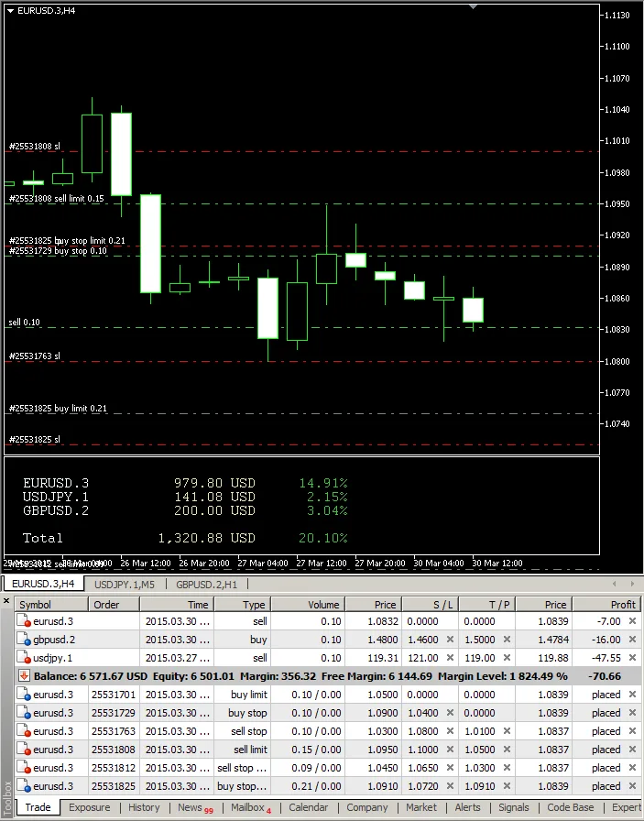The image size is (644, 821).
Task: Open the Mailbox tab
Action: tap(251, 807)
